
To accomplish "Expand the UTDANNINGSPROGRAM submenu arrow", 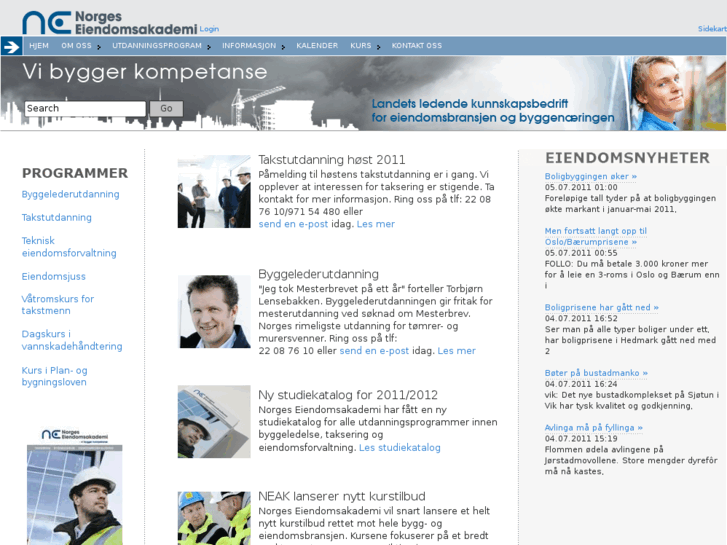I will 209,47.
